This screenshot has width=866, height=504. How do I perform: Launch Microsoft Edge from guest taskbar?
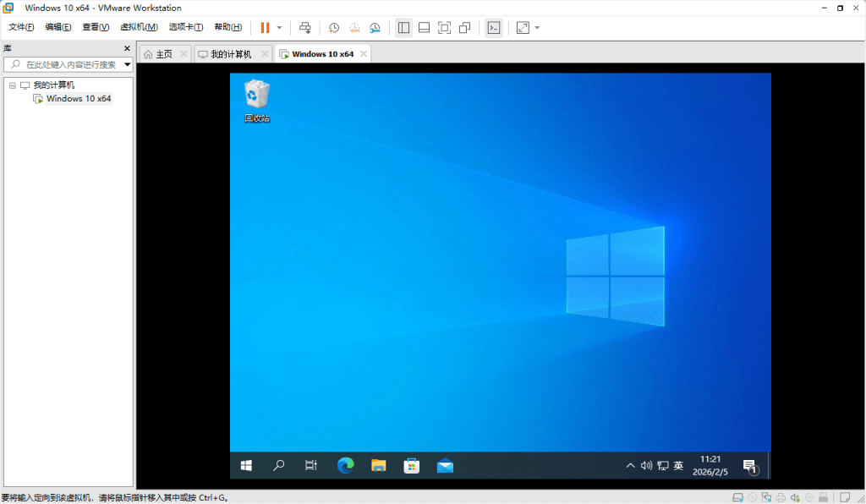click(346, 466)
